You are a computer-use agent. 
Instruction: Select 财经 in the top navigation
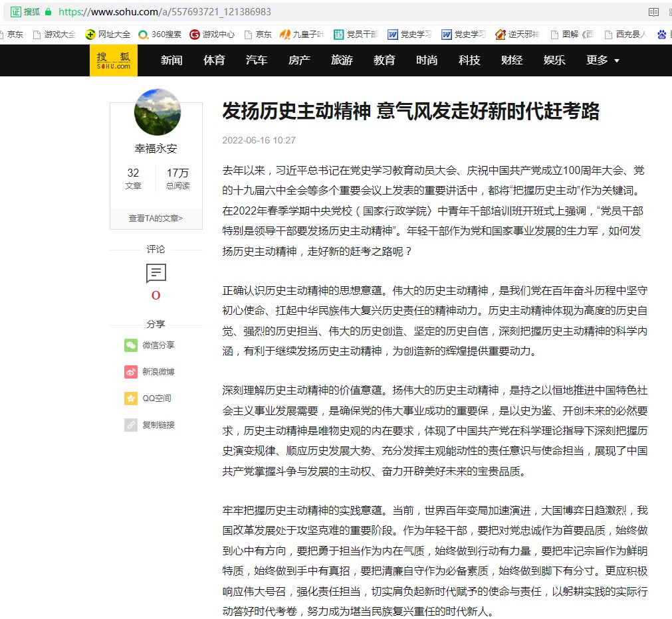tap(512, 60)
